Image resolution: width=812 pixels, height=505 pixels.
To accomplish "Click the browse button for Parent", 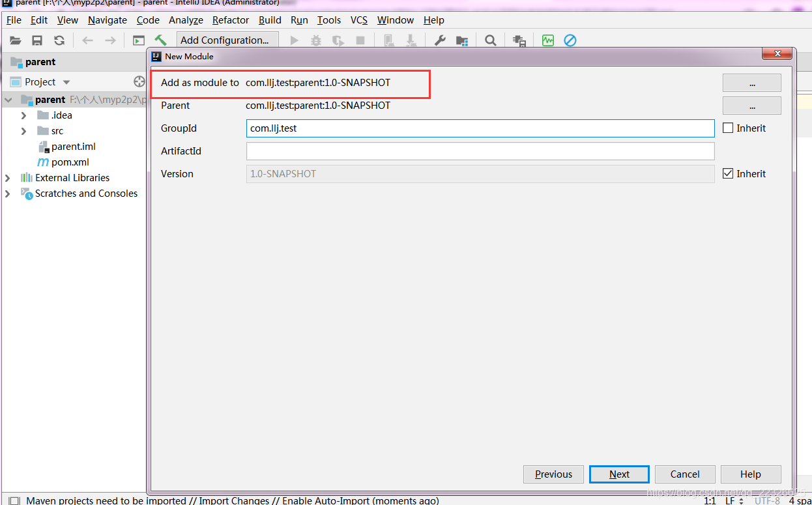I will [752, 106].
